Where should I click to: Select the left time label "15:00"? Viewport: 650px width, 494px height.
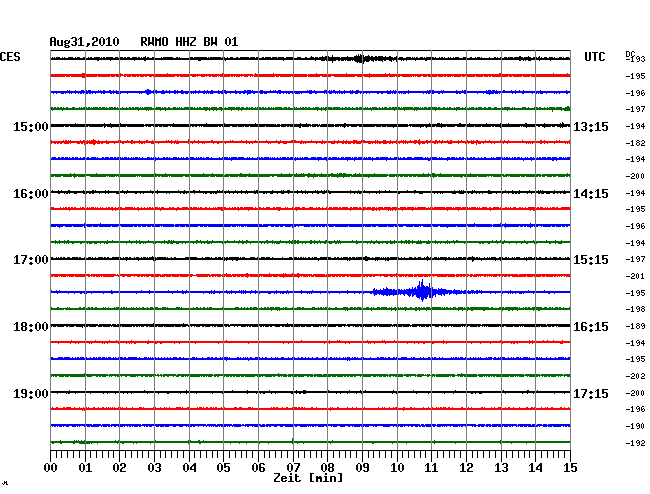point(31,126)
